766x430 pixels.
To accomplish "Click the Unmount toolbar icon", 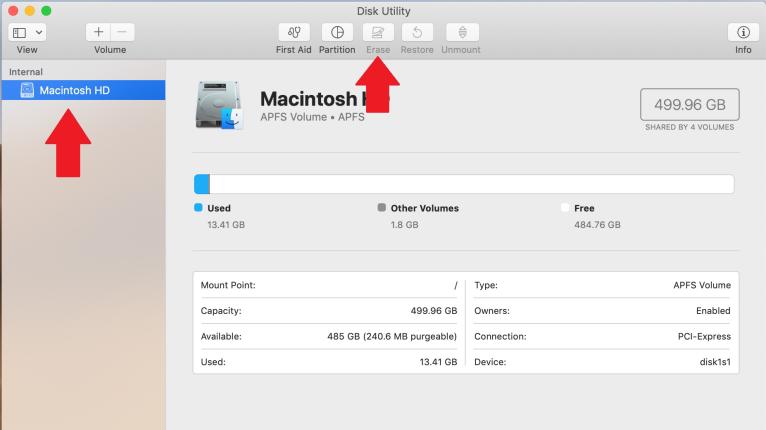I will coord(461,33).
